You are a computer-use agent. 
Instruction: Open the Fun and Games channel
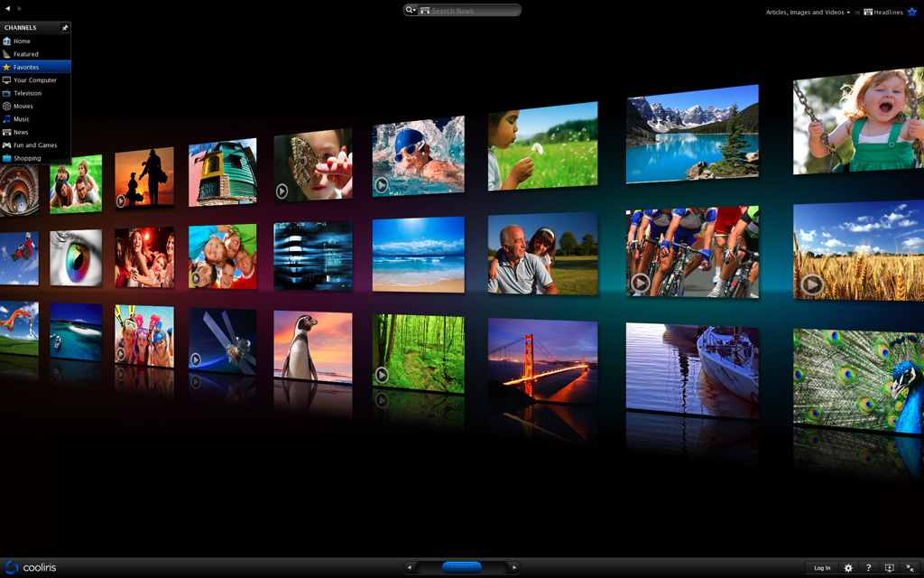(x=35, y=145)
